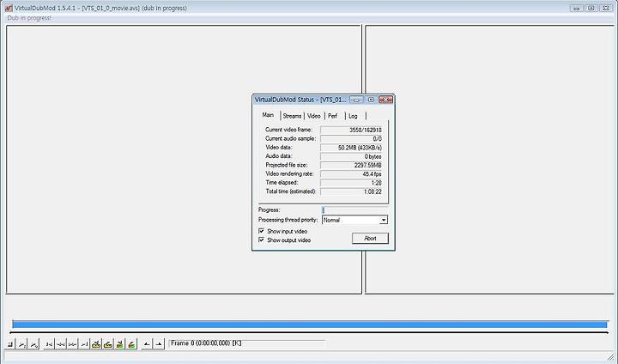The width and height of the screenshot is (618, 364).
Task: Click the Frame 0 position field
Action: [x=246, y=343]
